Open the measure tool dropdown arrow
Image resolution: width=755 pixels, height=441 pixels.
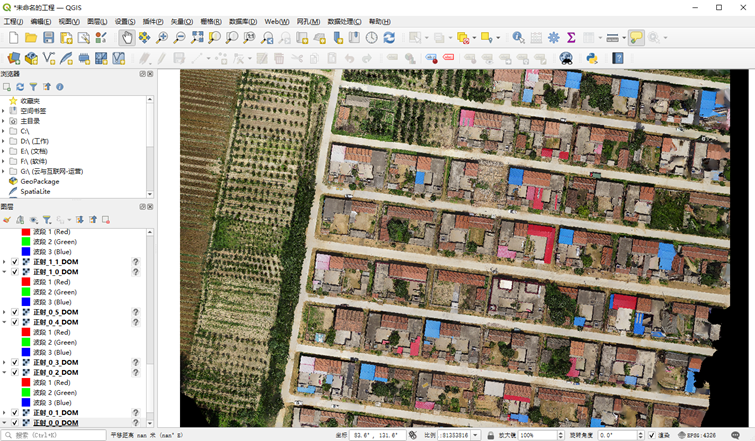(624, 38)
